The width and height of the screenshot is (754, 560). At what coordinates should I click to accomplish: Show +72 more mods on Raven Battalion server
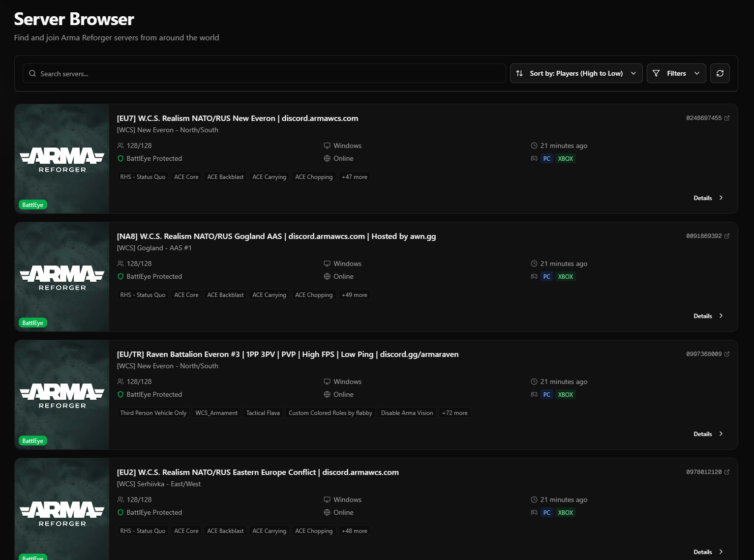point(454,413)
